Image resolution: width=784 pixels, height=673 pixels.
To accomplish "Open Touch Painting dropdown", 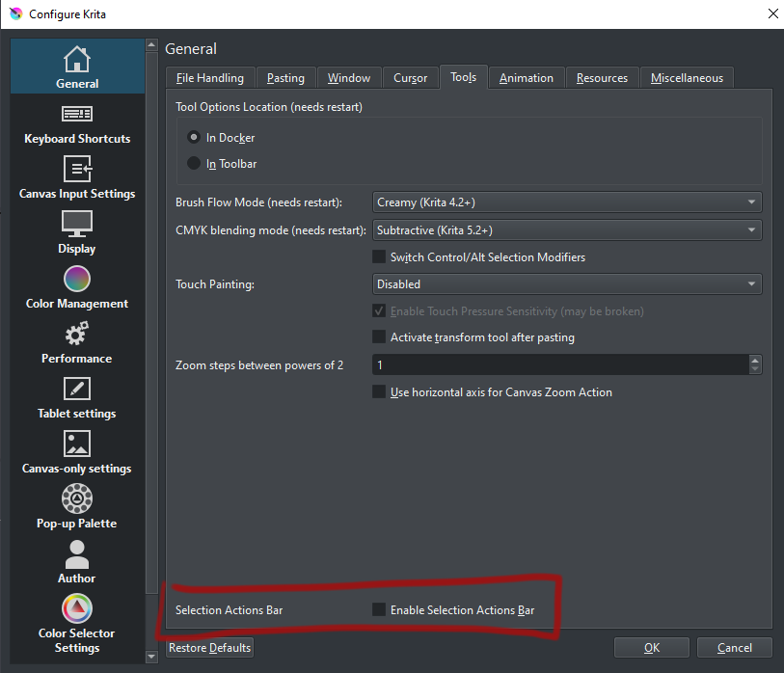I will pos(567,284).
